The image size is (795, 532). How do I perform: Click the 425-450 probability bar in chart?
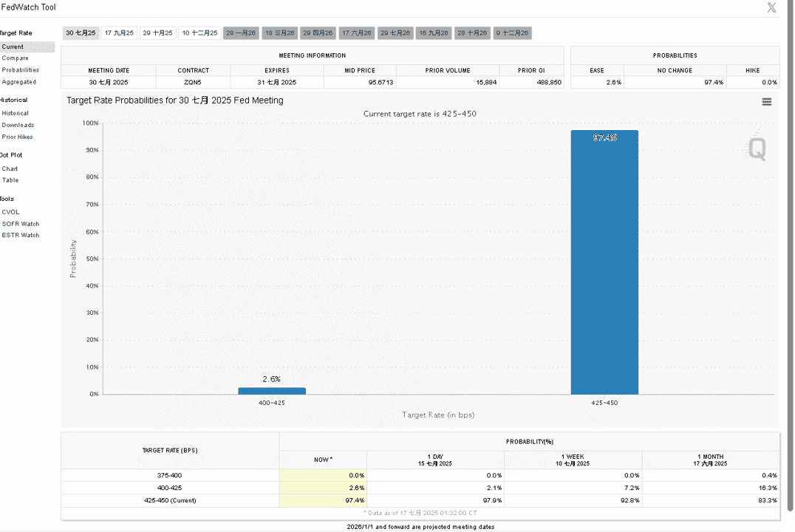coord(604,262)
